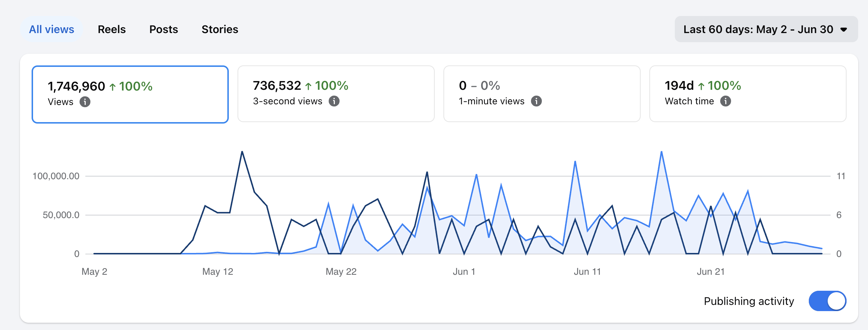Select the 0 1-minute views card
This screenshot has height=330, width=868.
[x=542, y=94]
